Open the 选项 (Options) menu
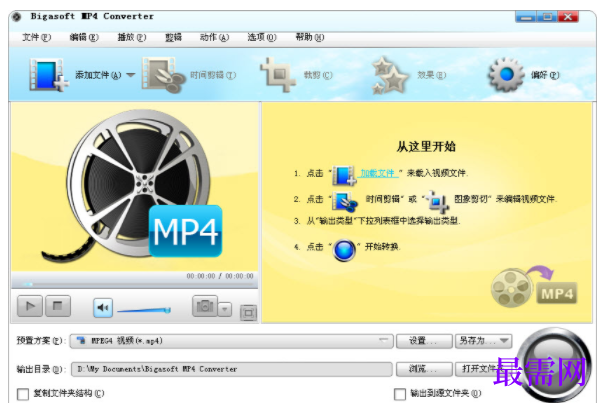 pyautogui.click(x=262, y=37)
